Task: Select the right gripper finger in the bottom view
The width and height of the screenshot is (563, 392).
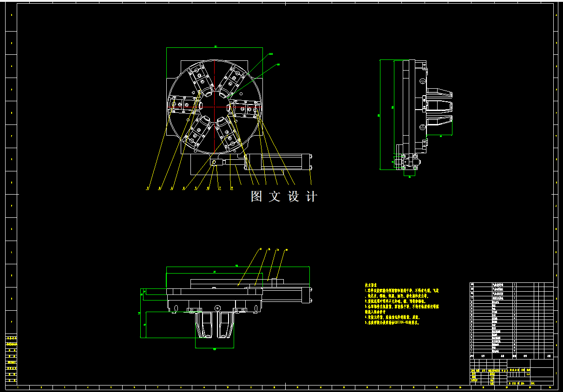Action: [225, 325]
